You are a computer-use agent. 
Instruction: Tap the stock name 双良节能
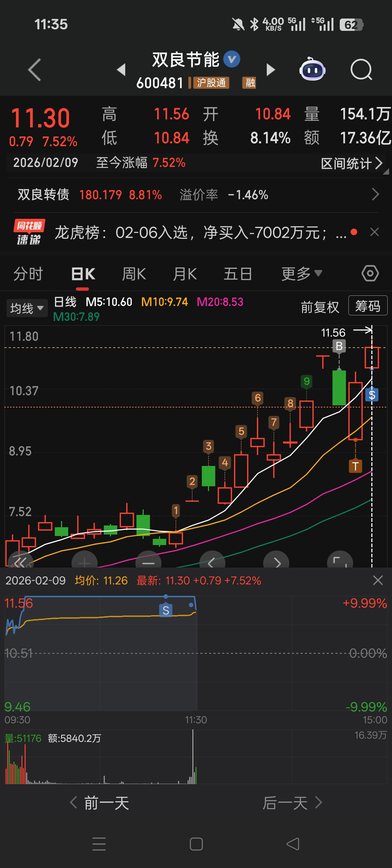(185, 60)
